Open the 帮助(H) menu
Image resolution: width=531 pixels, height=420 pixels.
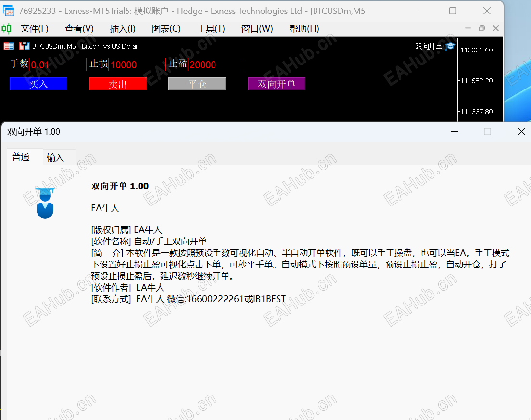[x=304, y=28]
